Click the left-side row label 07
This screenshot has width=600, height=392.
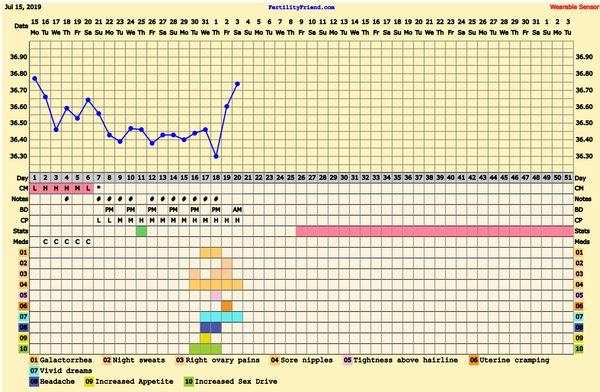tap(23, 317)
